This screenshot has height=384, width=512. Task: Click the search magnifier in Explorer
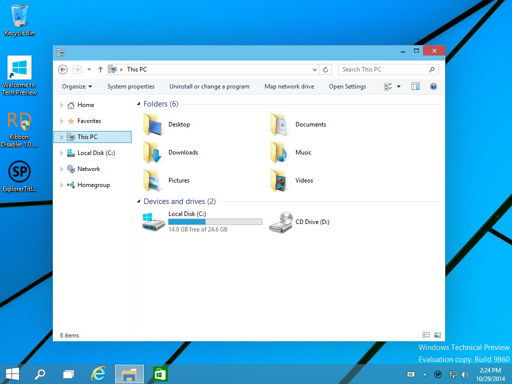click(432, 69)
